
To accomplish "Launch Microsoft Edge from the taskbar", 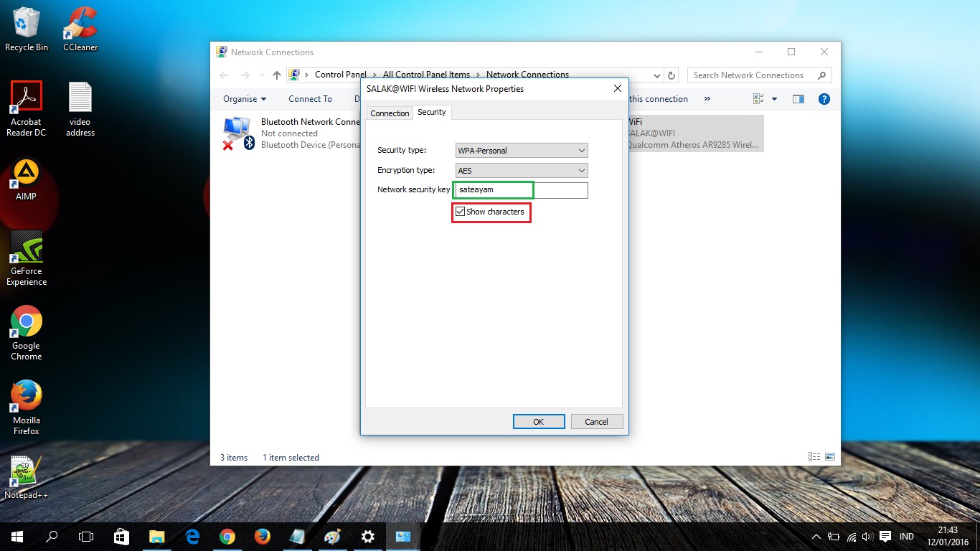I will pyautogui.click(x=192, y=536).
